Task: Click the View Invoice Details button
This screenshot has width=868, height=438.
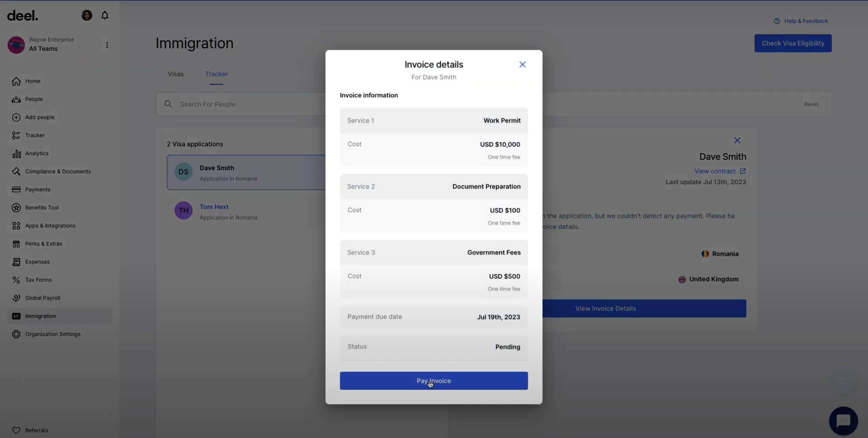Action: click(644, 308)
